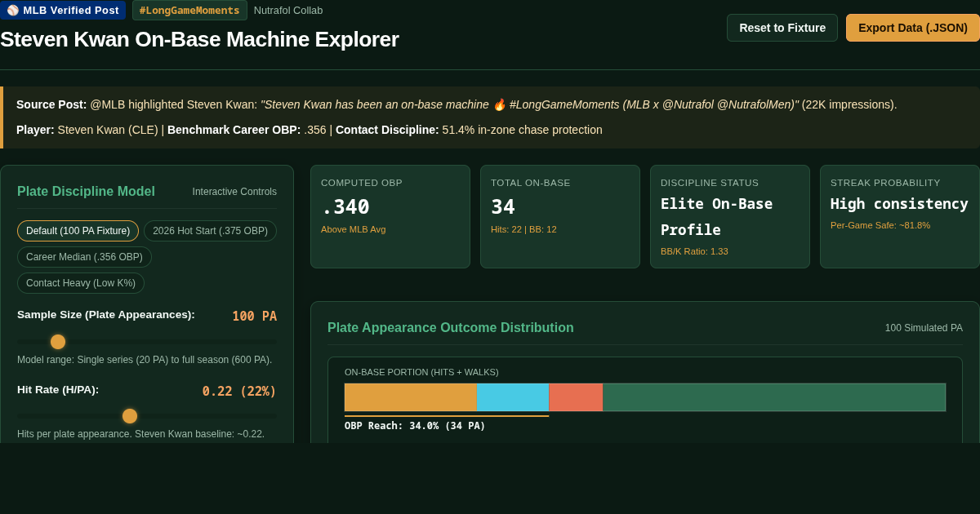Click the Reset to Fixture button
The image size is (980, 514).
(782, 28)
